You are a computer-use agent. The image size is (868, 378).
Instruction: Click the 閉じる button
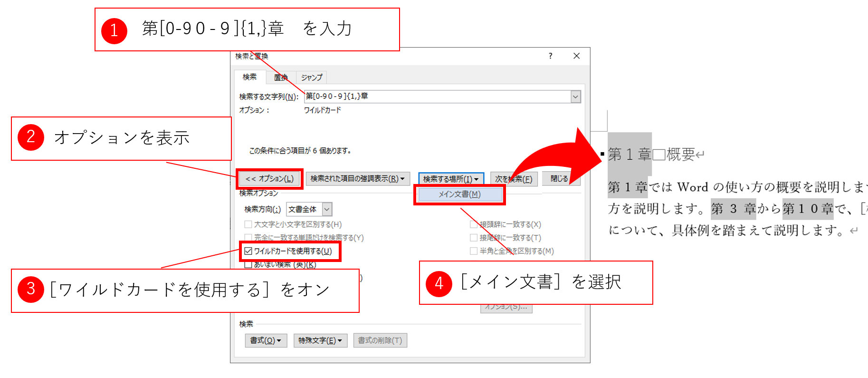[559, 179]
